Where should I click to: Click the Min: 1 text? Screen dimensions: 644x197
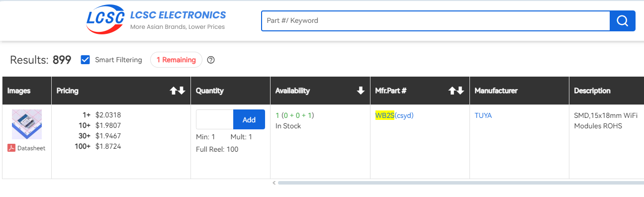point(205,137)
